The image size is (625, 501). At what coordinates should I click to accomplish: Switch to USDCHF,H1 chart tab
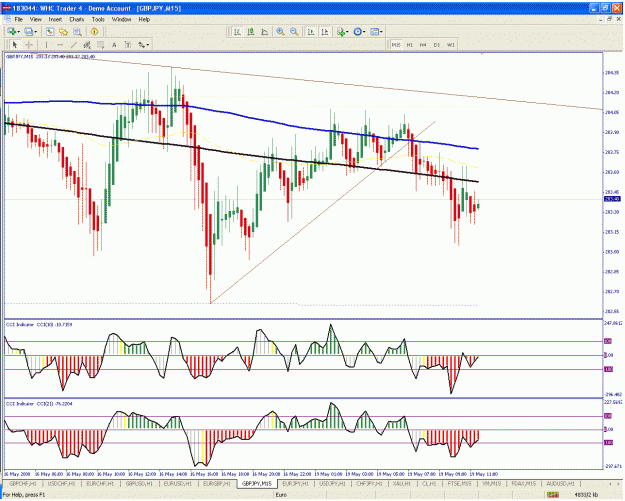(x=61, y=483)
